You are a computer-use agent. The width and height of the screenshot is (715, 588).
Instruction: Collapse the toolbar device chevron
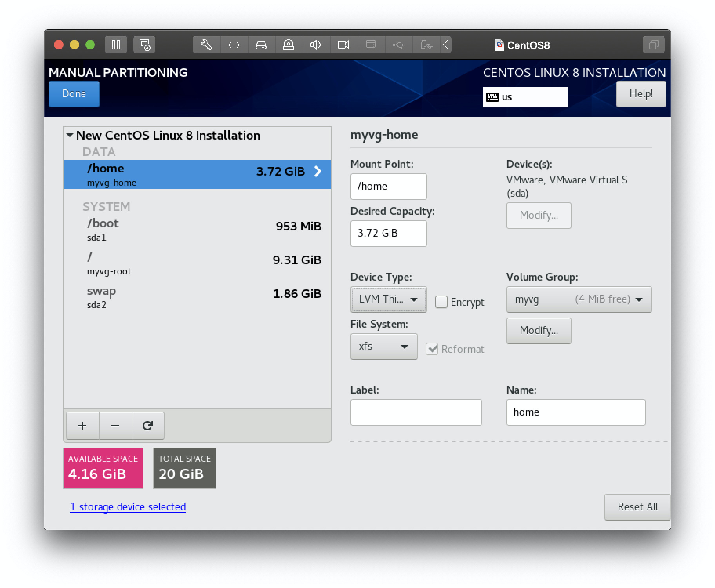446,45
